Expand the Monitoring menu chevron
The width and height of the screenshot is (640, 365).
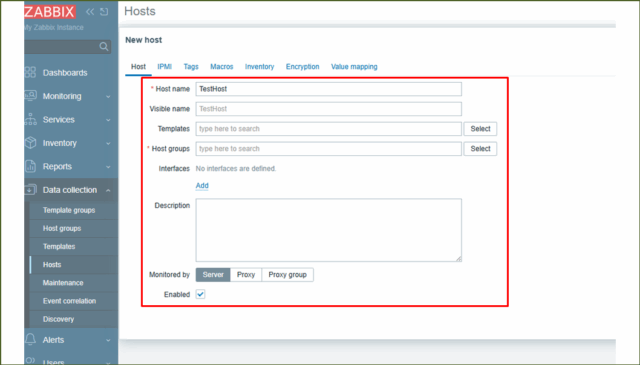108,97
